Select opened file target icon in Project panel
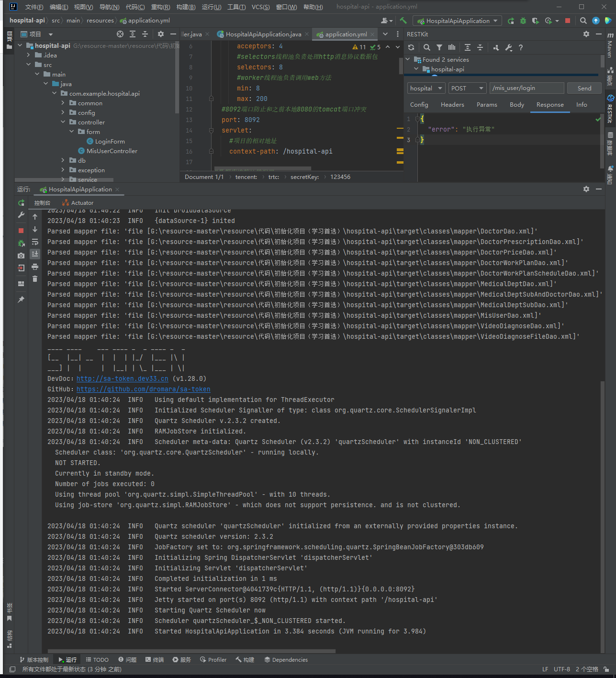The height and width of the screenshot is (678, 616). pos(120,34)
